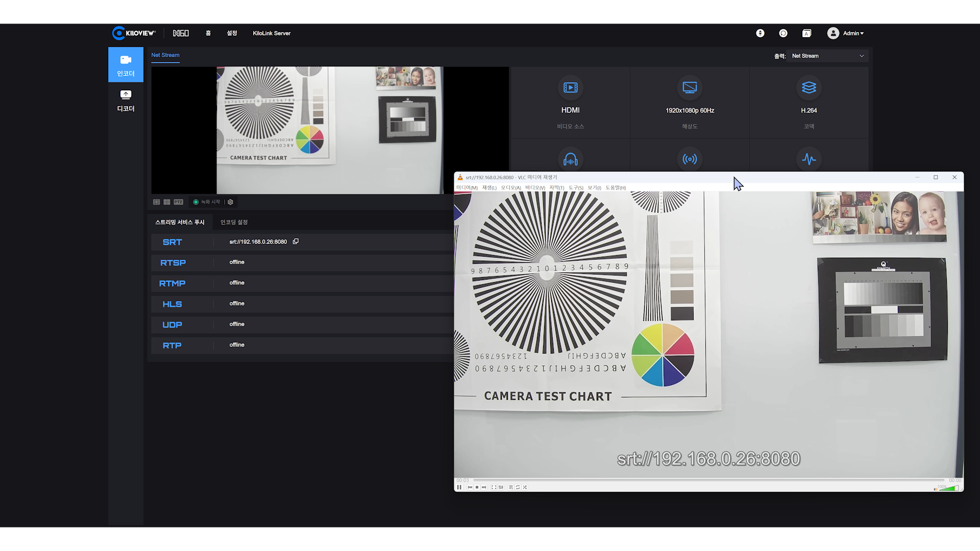
Task: Open KiloLink Server in top navigation
Action: (x=272, y=33)
